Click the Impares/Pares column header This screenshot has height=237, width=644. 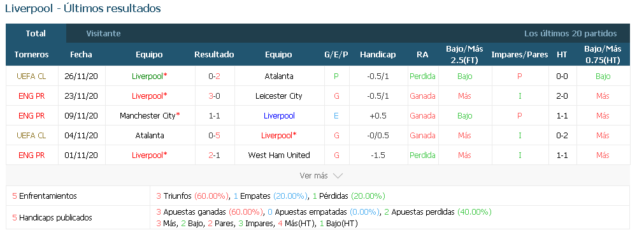point(520,55)
